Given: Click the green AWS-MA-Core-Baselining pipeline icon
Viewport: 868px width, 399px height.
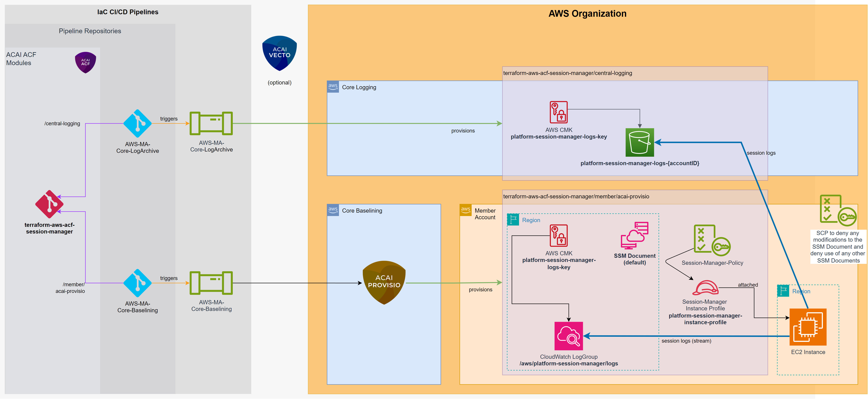Looking at the screenshot, I should pos(211,283).
